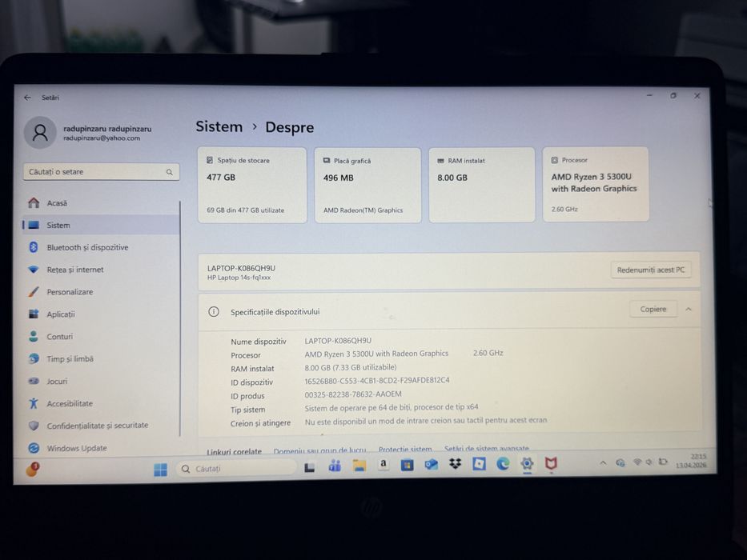Open 'Setări de sistem avansate' link

487,449
